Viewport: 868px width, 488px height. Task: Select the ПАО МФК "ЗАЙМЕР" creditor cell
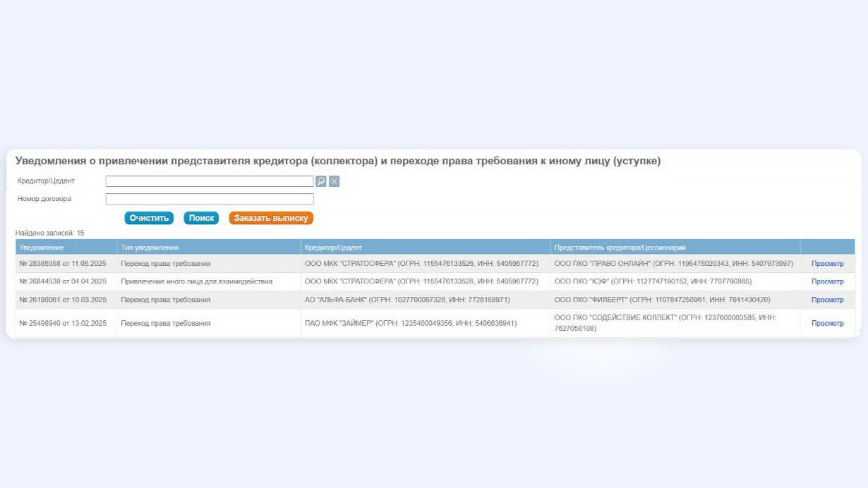(x=411, y=323)
